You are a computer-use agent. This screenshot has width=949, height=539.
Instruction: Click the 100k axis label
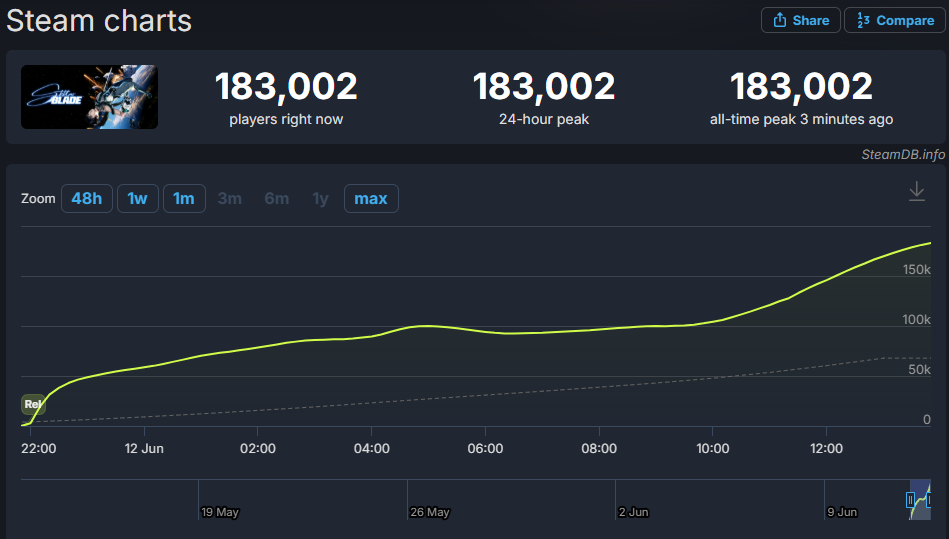(x=916, y=319)
